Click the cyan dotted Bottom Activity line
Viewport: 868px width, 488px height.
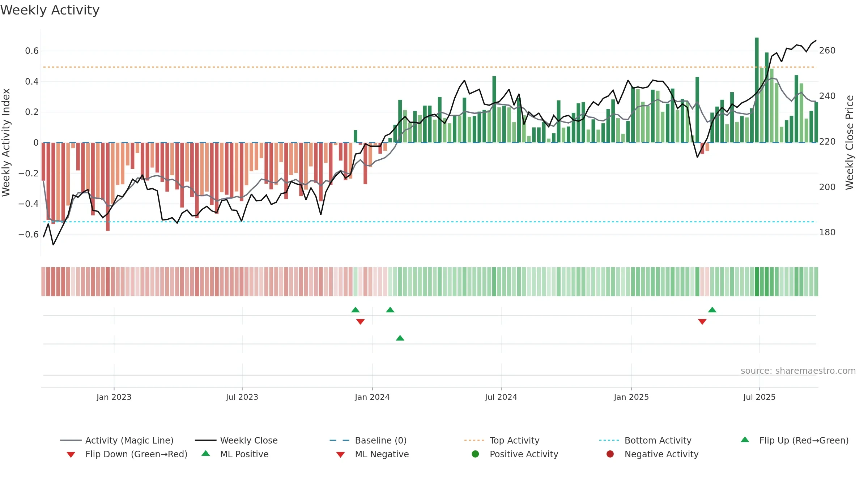[x=429, y=222]
